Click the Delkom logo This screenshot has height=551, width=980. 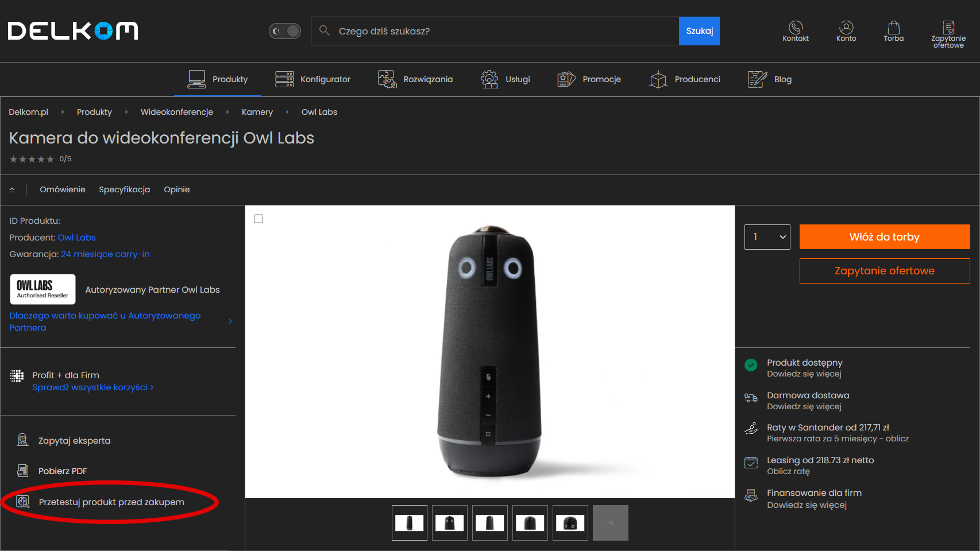click(73, 31)
